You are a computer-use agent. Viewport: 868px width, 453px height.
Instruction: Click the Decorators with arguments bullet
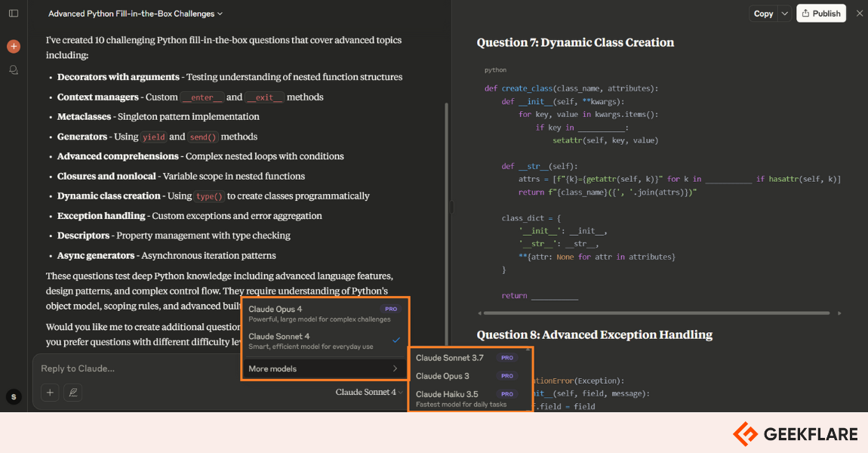click(x=229, y=77)
